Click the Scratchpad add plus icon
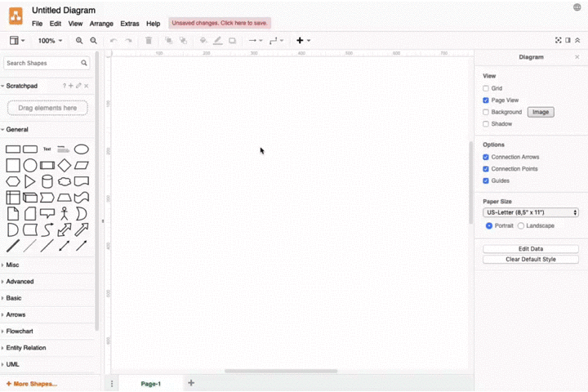Screen dimensions: 588x392 pos(71,86)
